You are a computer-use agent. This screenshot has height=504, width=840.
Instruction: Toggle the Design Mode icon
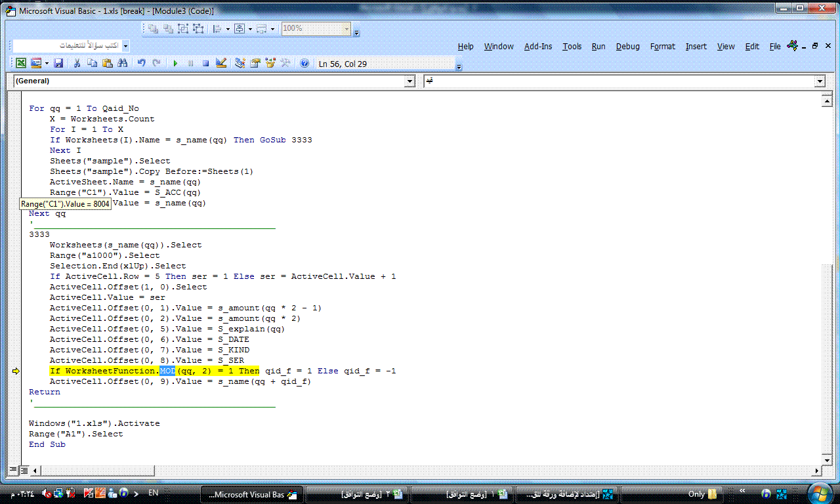[x=221, y=64]
